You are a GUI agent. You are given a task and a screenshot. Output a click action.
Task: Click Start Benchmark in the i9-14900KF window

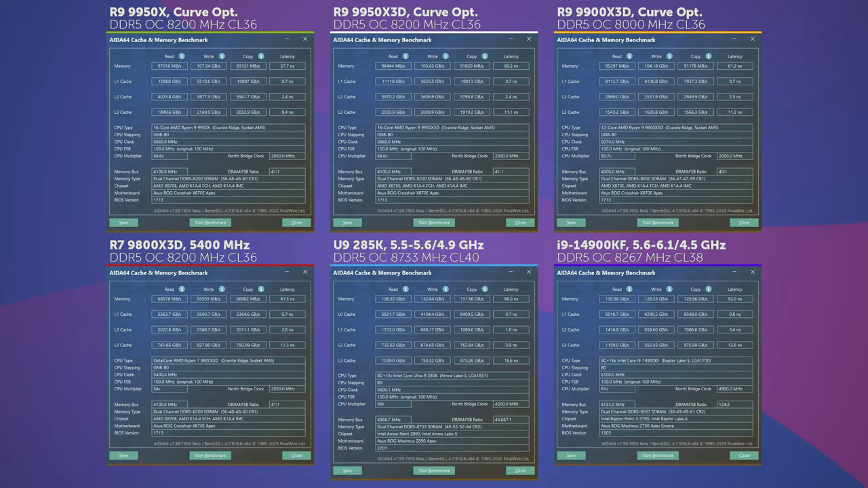tap(658, 455)
